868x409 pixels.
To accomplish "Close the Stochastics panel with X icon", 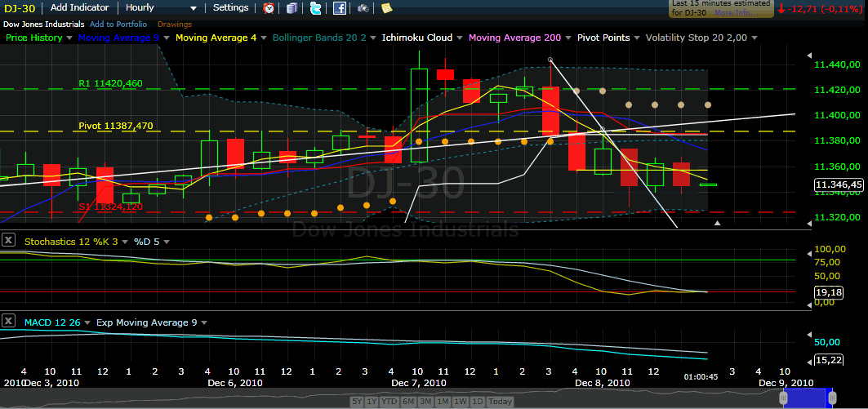I will pos(8,241).
